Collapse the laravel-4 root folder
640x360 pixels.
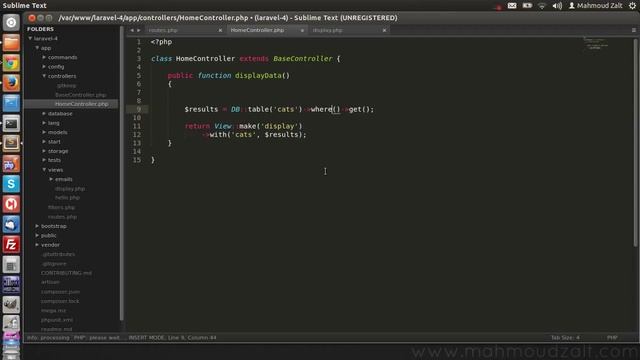pyautogui.click(x=30, y=38)
